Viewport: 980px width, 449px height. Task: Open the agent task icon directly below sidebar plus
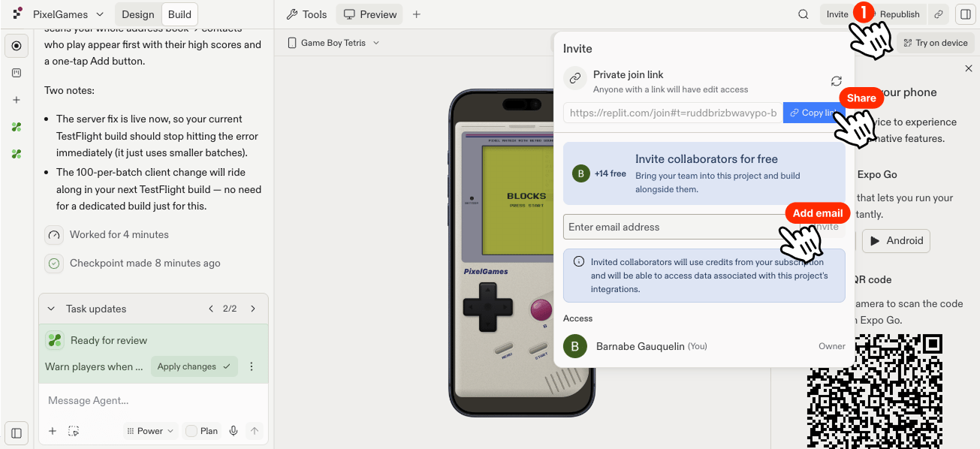coord(17,127)
